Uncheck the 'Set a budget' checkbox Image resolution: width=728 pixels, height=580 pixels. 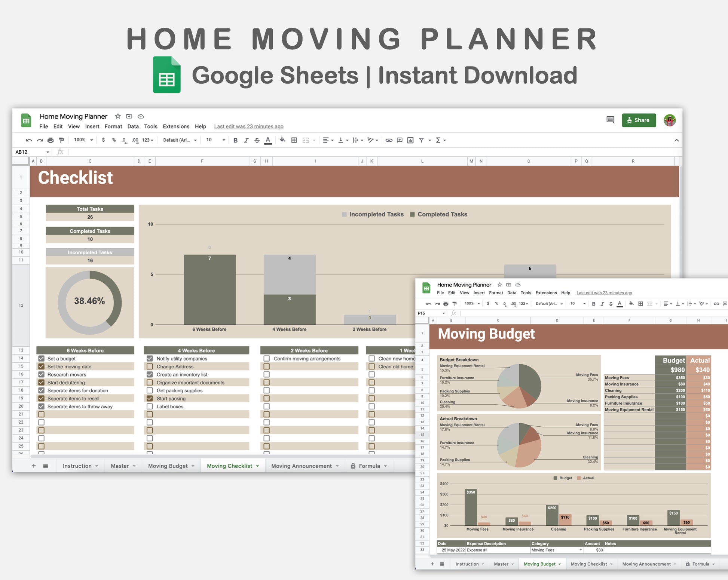42,359
